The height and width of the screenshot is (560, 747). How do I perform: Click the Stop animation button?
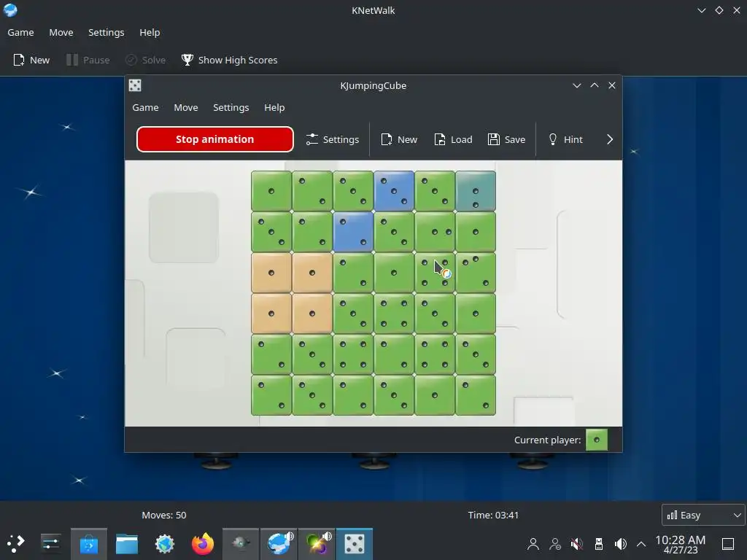(215, 139)
